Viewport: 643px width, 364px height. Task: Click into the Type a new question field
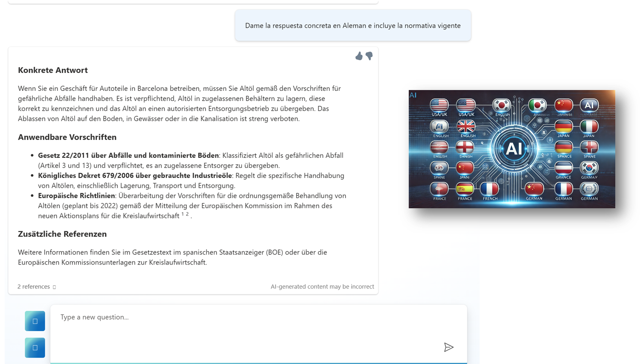[x=247, y=317]
